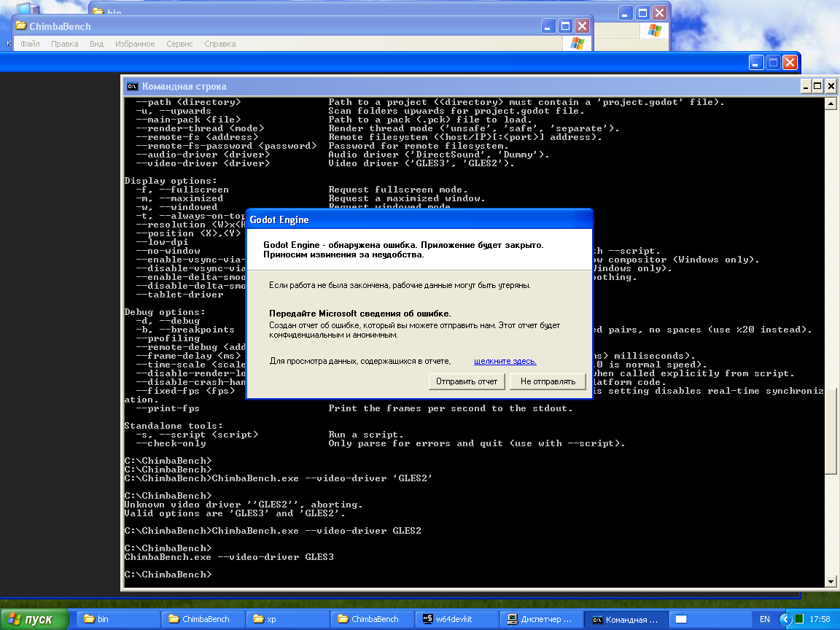Click the untitled blank taskbar window button

[709, 619]
